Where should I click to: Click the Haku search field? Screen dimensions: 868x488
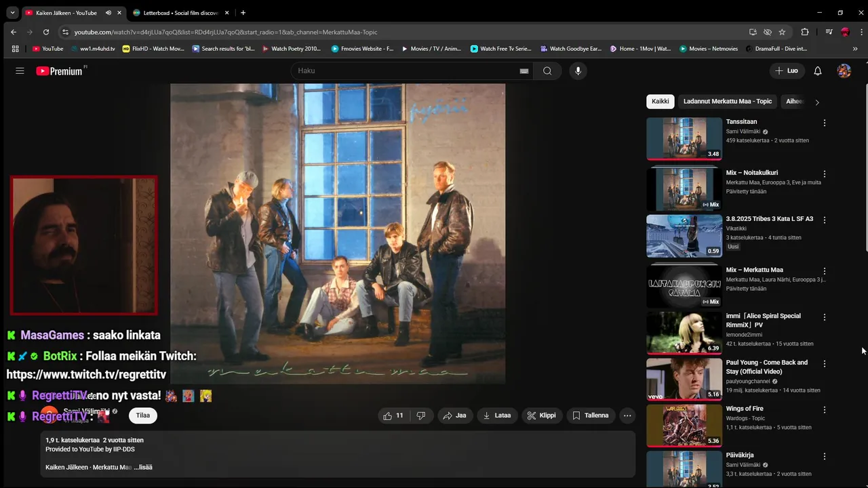pyautogui.click(x=407, y=70)
